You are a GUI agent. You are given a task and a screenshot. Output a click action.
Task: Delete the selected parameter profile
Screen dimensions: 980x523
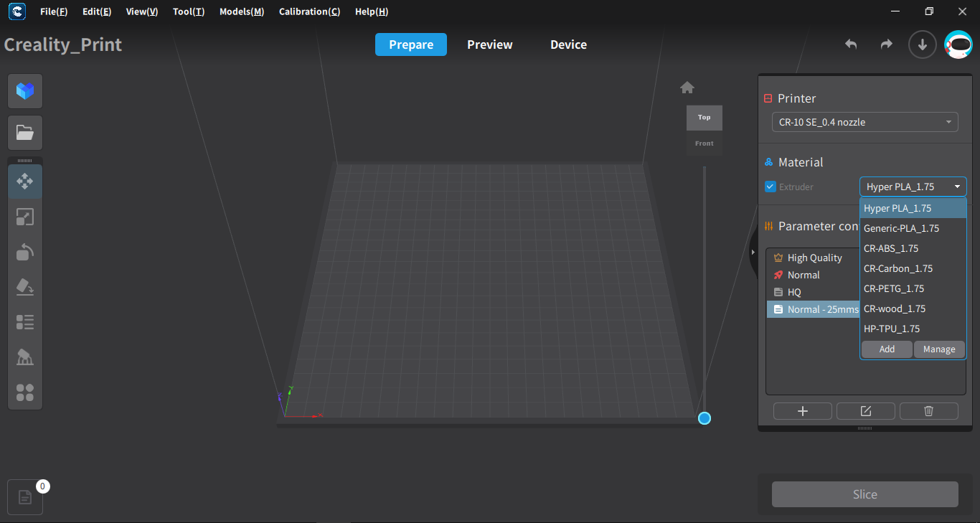pyautogui.click(x=929, y=411)
